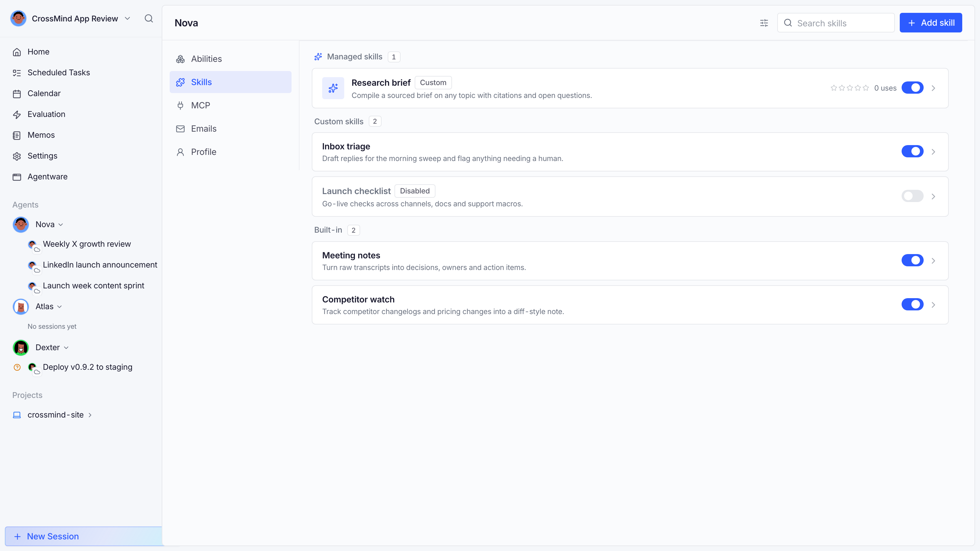
Task: Collapse the Nova agent sessions
Action: click(61, 225)
